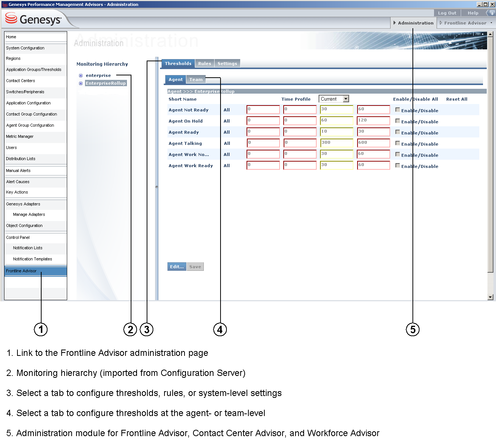Click the scroll up arrow on scrollbar
The width and height of the screenshot is (496, 448).
tap(490, 34)
